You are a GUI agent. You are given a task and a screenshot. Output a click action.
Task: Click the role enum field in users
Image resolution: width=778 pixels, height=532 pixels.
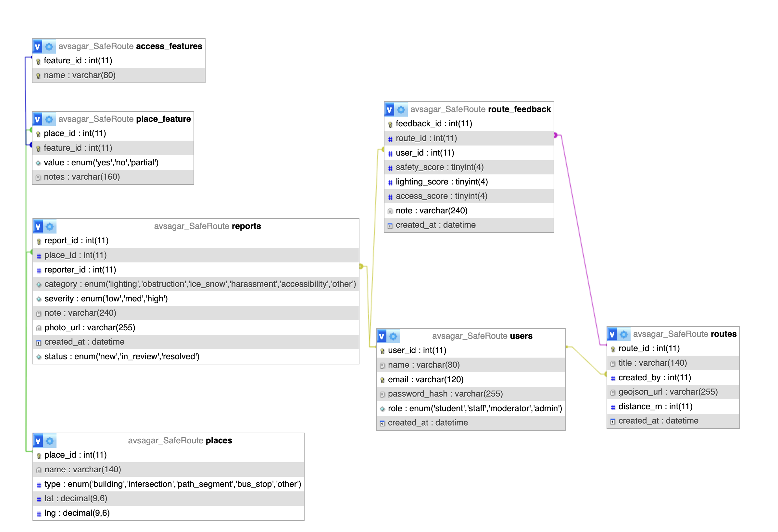pyautogui.click(x=475, y=409)
